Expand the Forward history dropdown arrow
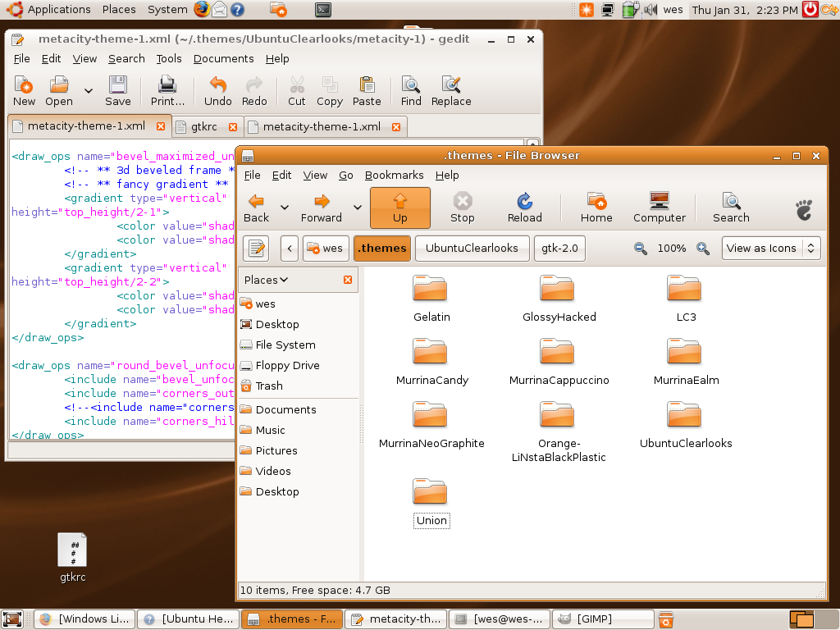Viewport: 840px width, 630px height. [358, 208]
